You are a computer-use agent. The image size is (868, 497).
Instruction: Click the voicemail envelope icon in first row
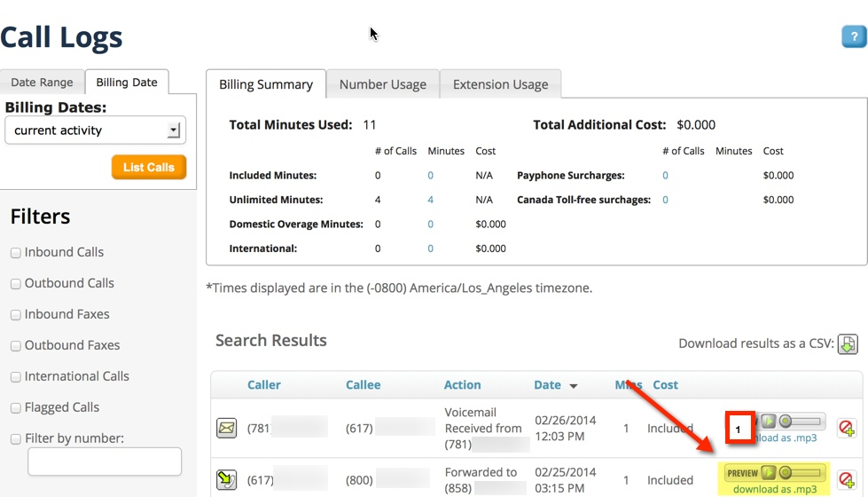(227, 429)
